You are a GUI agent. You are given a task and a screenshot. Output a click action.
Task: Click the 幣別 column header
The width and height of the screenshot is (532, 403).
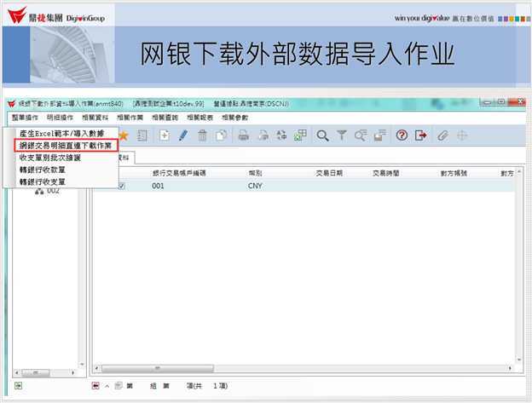pyautogui.click(x=255, y=173)
